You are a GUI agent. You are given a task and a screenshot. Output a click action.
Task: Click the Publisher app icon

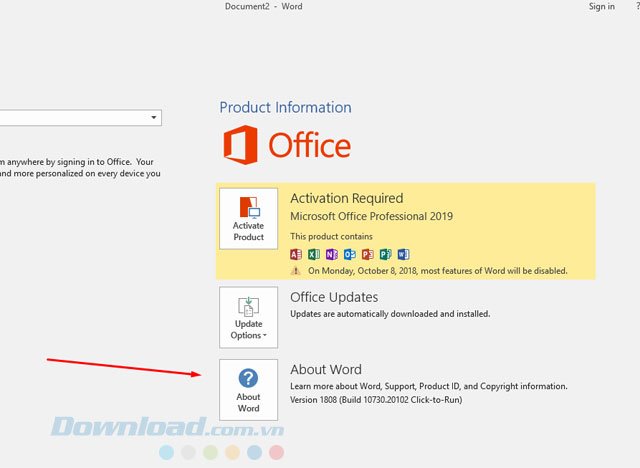click(x=386, y=254)
